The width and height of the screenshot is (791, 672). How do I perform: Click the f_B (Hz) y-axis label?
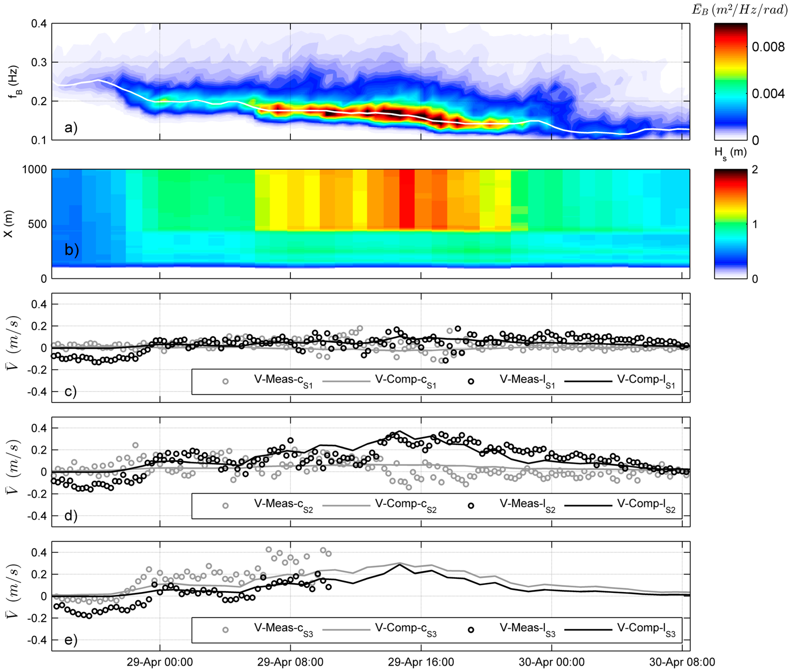[x=13, y=82]
